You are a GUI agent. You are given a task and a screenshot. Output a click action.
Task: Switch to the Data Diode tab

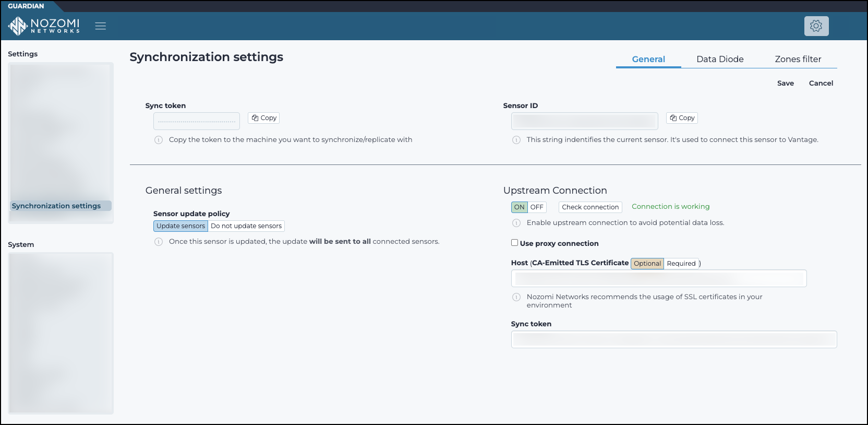[720, 60]
